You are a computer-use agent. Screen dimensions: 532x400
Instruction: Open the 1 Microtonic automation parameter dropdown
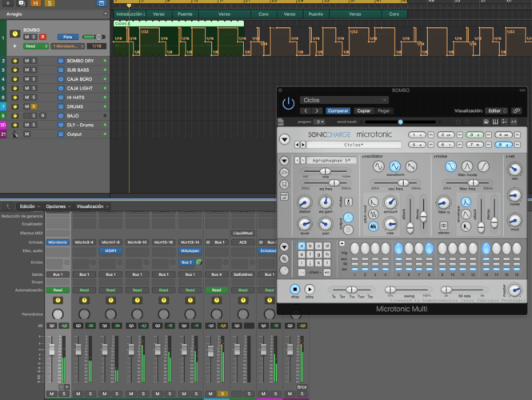coord(67,46)
